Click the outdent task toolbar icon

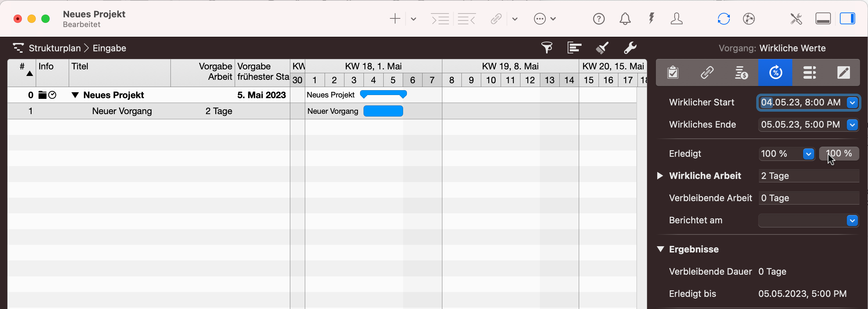[x=466, y=19]
